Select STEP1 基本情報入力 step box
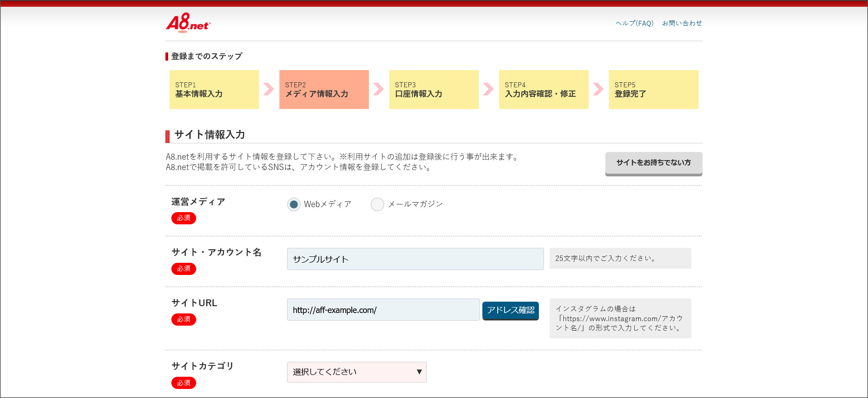 [214, 90]
